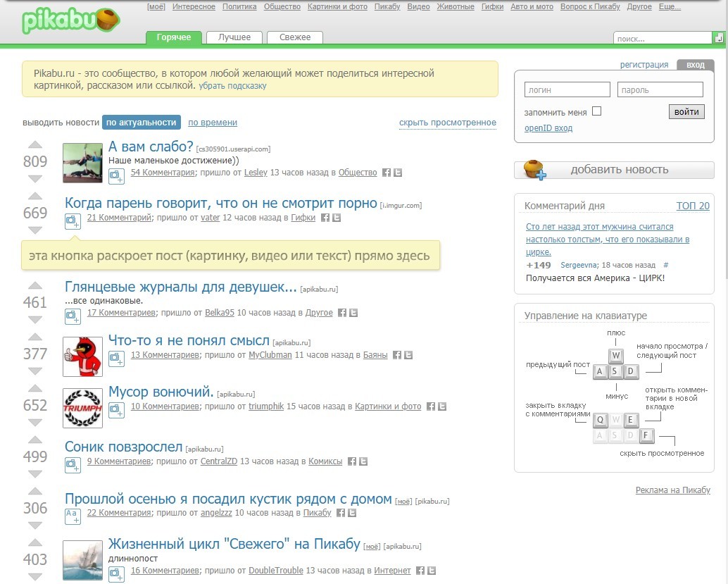Share 'А вам слабо?' on Facebook

387,173
